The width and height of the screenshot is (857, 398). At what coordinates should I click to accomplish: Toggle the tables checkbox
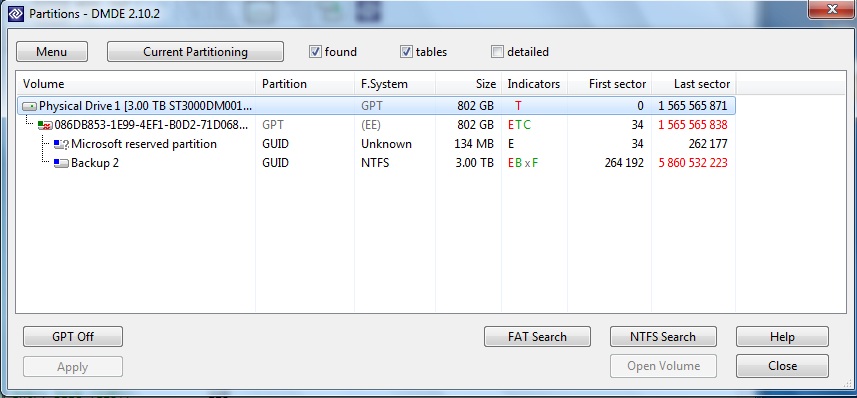(x=406, y=52)
